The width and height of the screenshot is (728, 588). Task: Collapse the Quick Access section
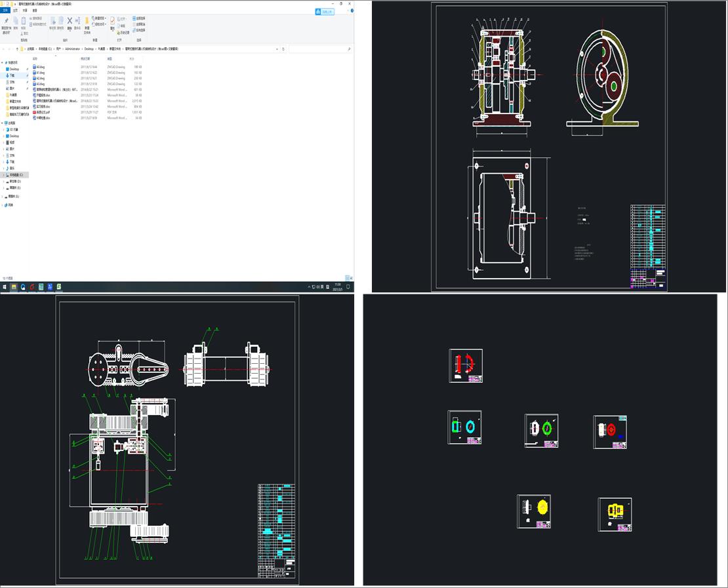3,62
